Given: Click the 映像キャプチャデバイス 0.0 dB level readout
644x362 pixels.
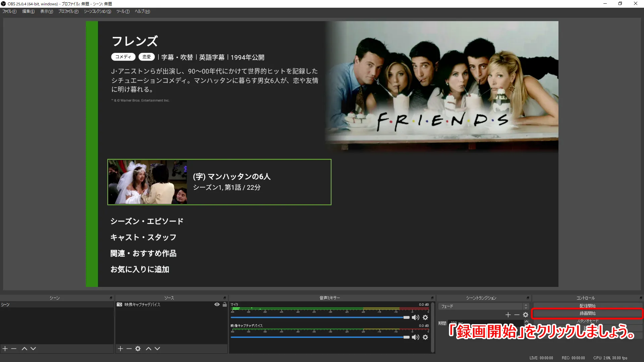Looking at the screenshot, I should [x=424, y=326].
